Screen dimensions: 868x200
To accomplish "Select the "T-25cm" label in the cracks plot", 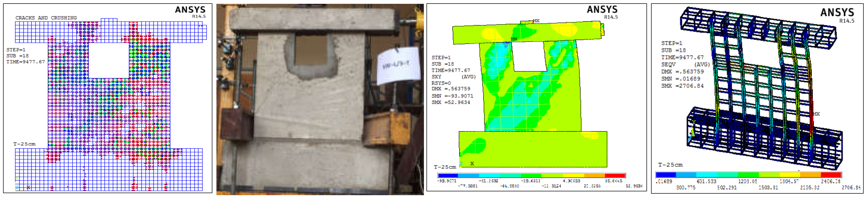I will [x=24, y=144].
